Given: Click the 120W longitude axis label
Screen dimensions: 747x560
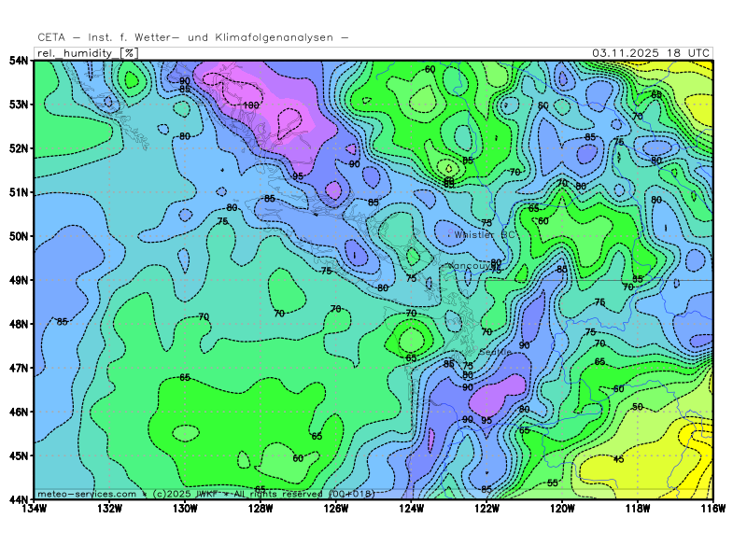Looking at the screenshot, I should (562, 509).
